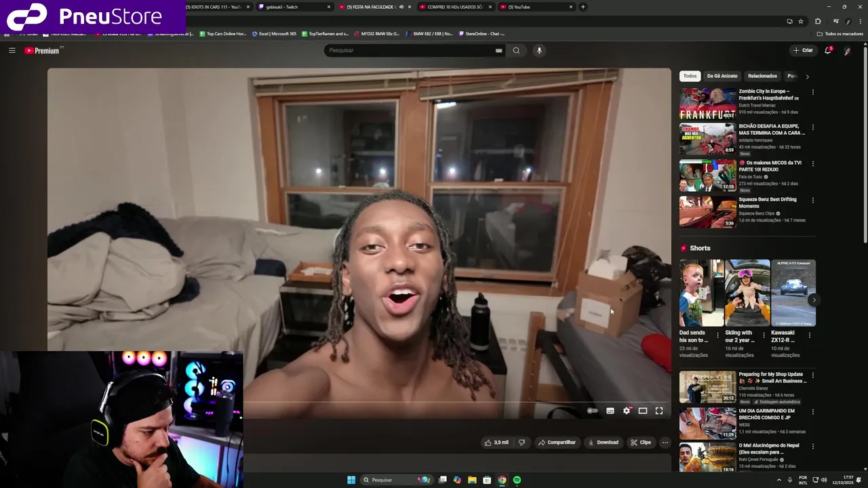Open the video player settings gear
The image size is (868, 488).
[627, 411]
